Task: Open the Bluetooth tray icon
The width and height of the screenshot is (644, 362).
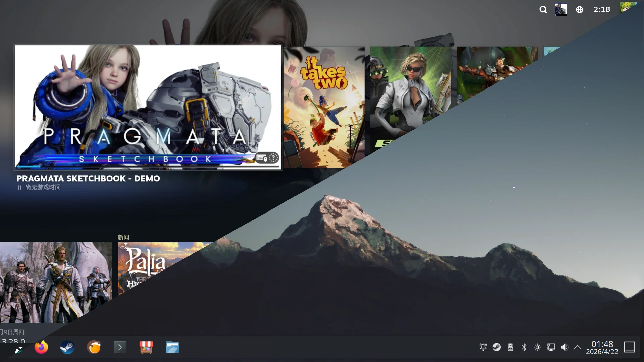Action: pyautogui.click(x=524, y=347)
